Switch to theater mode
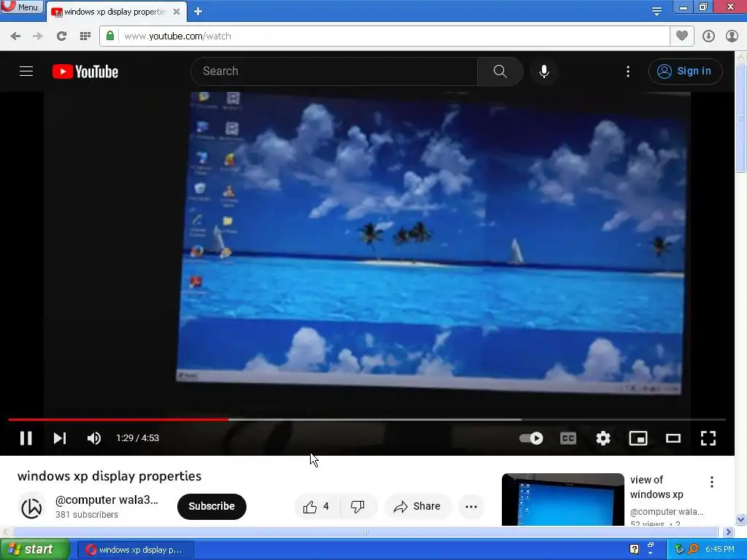The height and width of the screenshot is (560, 747). tap(673, 438)
